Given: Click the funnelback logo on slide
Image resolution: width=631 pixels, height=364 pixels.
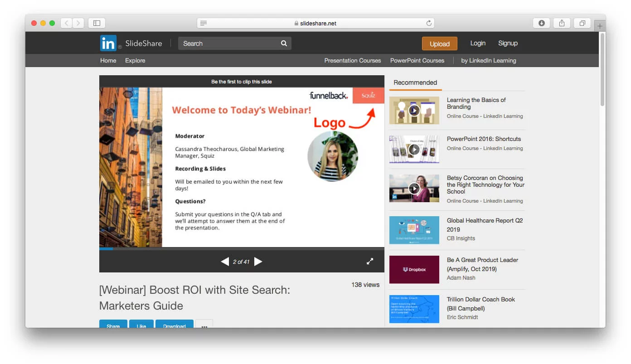Looking at the screenshot, I should coord(329,95).
